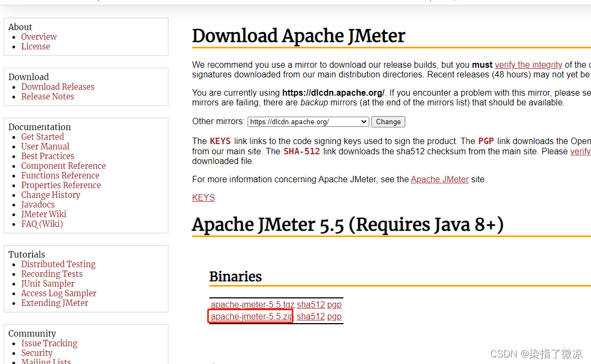Click the About section title

tap(20, 27)
